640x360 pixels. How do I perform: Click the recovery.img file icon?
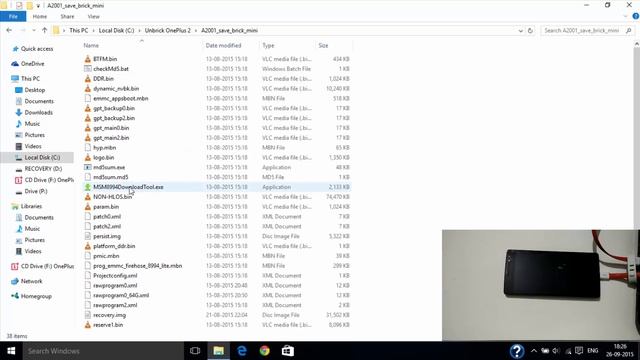pos(87,315)
